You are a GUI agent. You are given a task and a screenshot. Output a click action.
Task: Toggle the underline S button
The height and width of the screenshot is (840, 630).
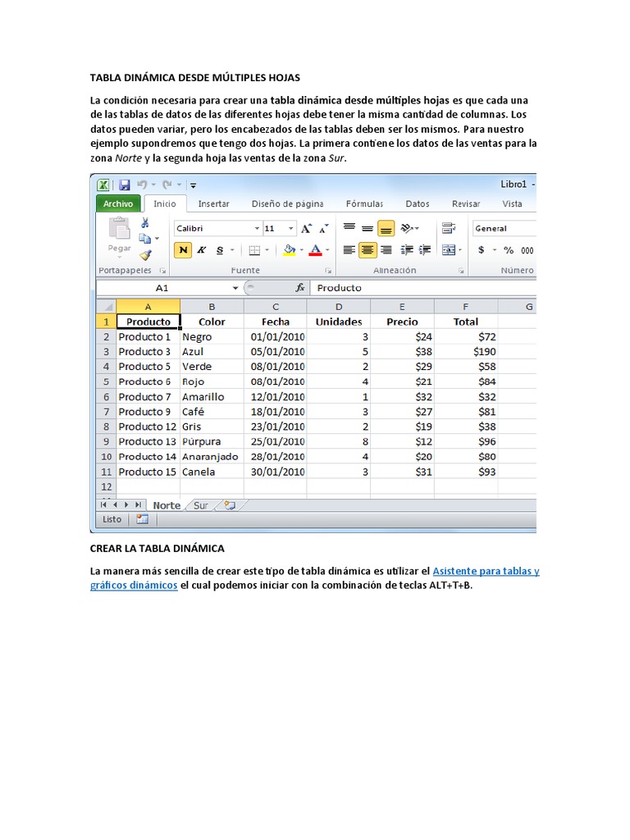[x=220, y=250]
